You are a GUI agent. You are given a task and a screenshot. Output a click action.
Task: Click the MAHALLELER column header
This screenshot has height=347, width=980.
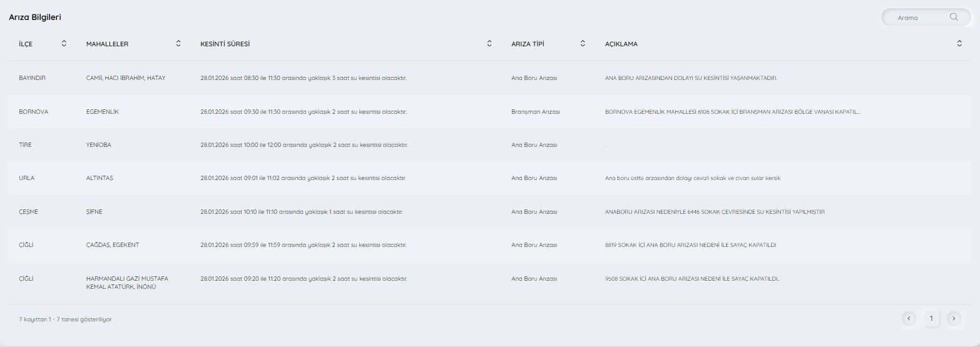tap(107, 44)
